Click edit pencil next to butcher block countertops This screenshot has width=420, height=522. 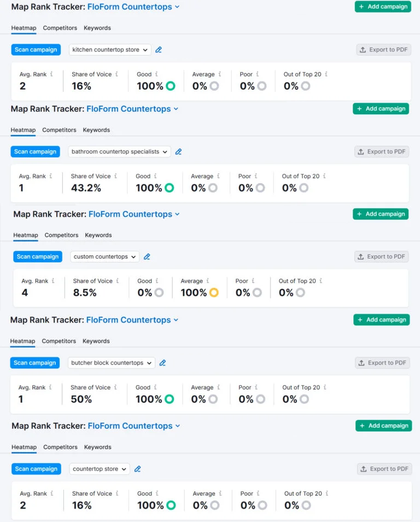(x=162, y=363)
